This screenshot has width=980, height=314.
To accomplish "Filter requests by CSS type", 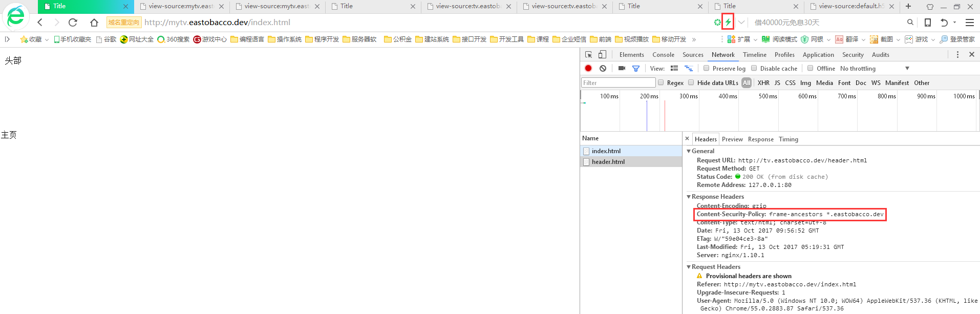I will (x=790, y=83).
